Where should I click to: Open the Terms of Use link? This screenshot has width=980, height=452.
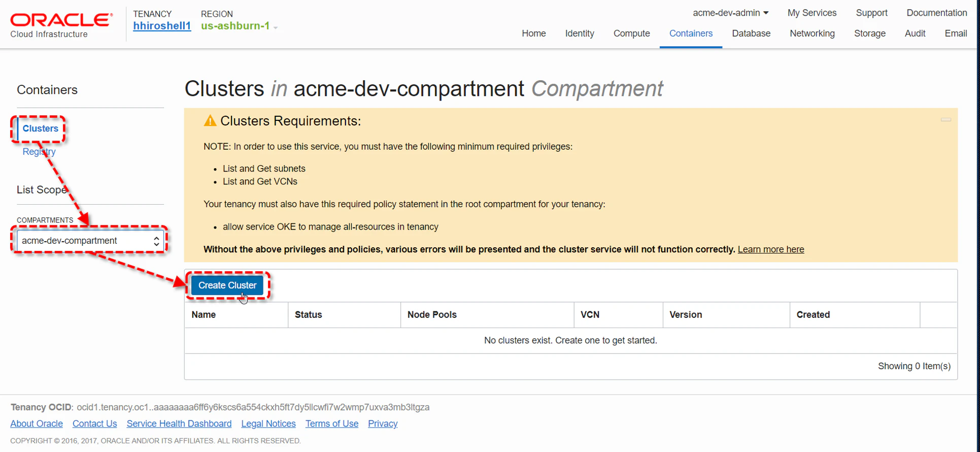pos(331,424)
